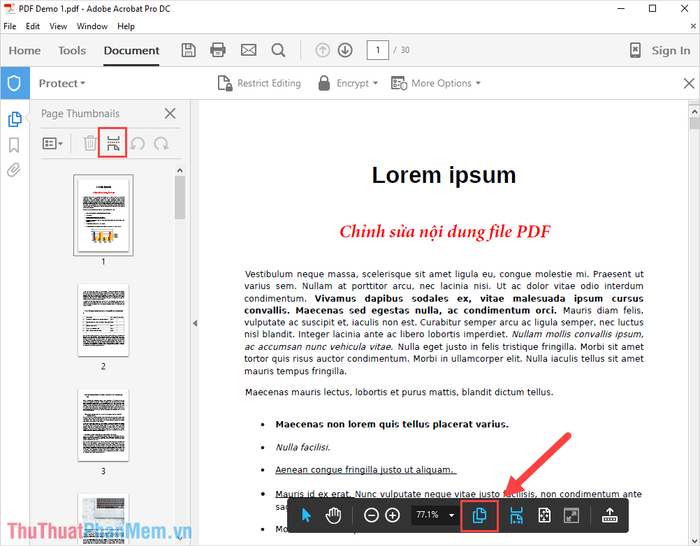
Task: Open the Window menu
Action: [x=92, y=25]
